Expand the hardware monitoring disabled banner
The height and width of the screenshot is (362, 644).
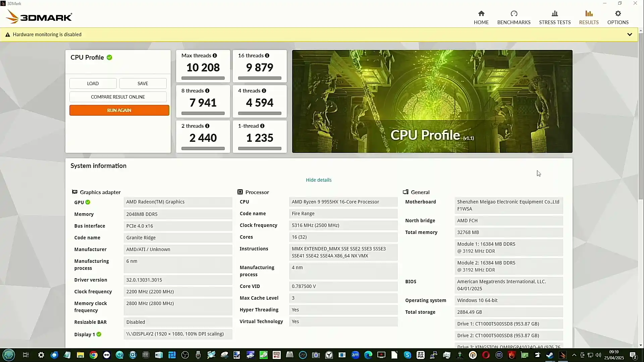630,35
